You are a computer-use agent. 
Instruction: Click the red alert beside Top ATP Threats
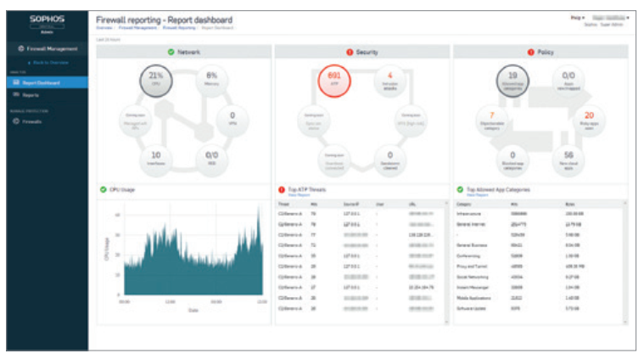(282, 189)
